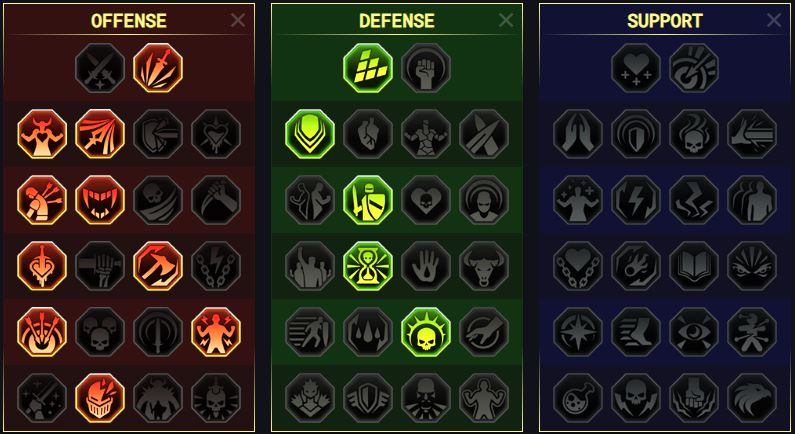
Task: Toggle the green layered shield mastery
Action: [x=310, y=134]
